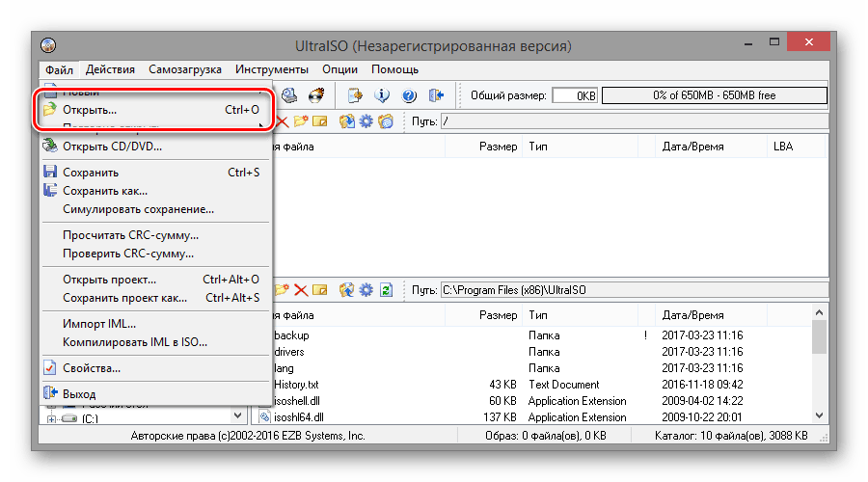Click the info icon in top toolbar
Image resolution: width=868 pixels, height=482 pixels.
(381, 95)
